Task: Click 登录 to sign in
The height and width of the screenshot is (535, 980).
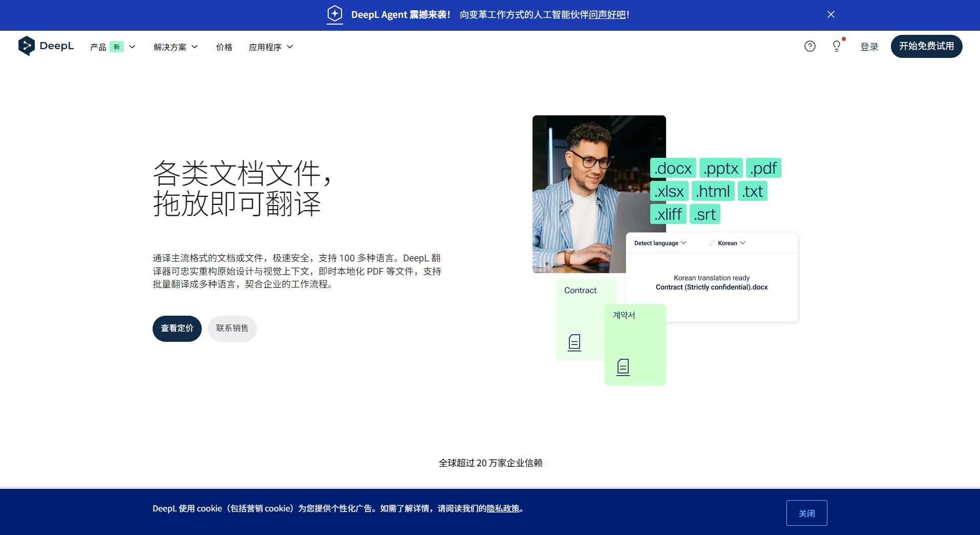Action: [869, 46]
